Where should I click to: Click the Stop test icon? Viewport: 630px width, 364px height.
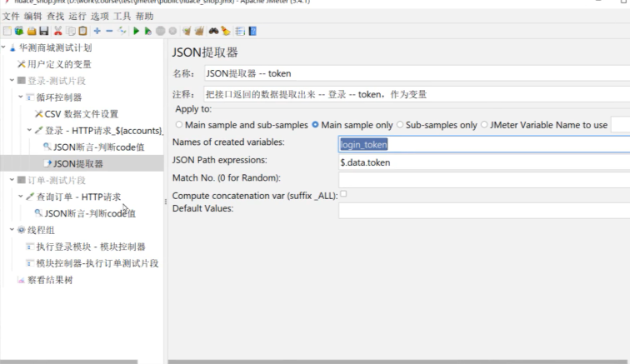coord(160,31)
